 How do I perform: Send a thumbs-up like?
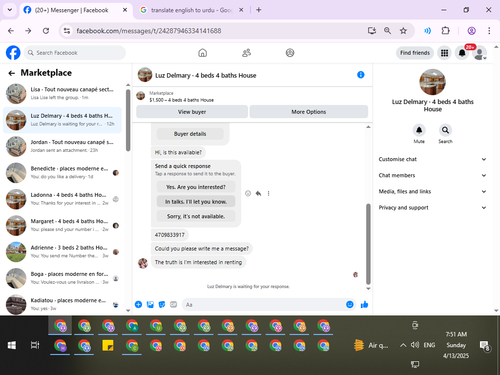(364, 304)
